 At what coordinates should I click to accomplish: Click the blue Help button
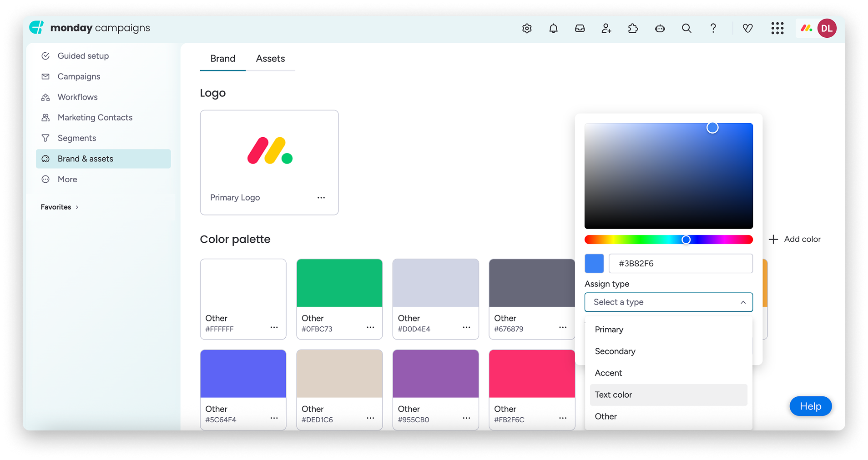(811, 406)
